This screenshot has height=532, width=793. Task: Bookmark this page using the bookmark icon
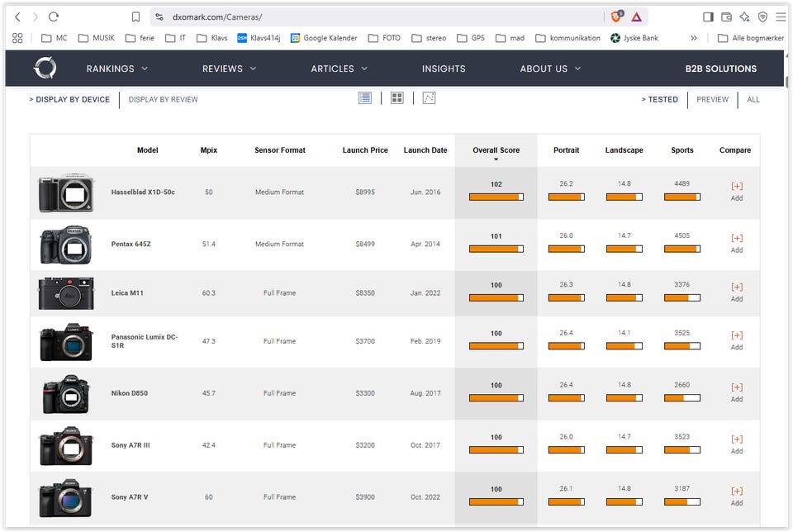(135, 17)
